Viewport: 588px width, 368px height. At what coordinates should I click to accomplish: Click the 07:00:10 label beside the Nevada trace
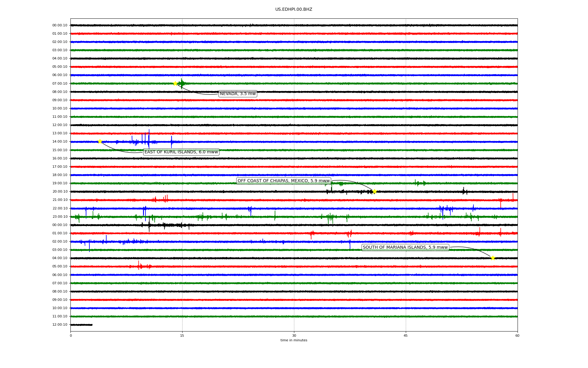[60, 83]
